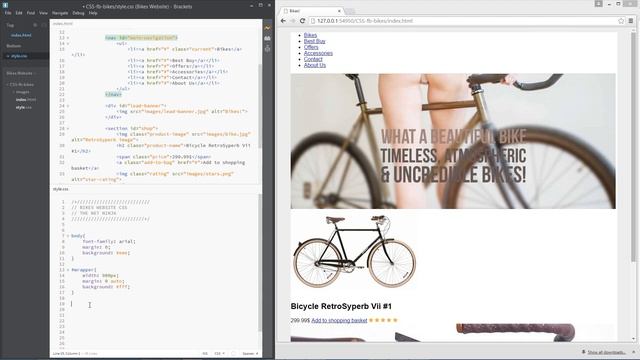Screen dimensions: 640x360
Task: Click the third icon in Brackets right toolbar
Action: tap(268, 49)
